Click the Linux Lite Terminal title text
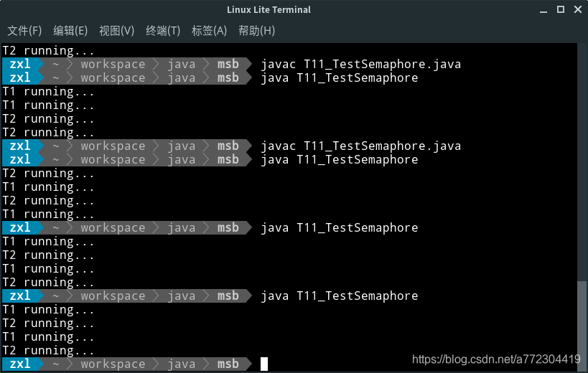Viewport: 588px width, 373px height. click(269, 10)
